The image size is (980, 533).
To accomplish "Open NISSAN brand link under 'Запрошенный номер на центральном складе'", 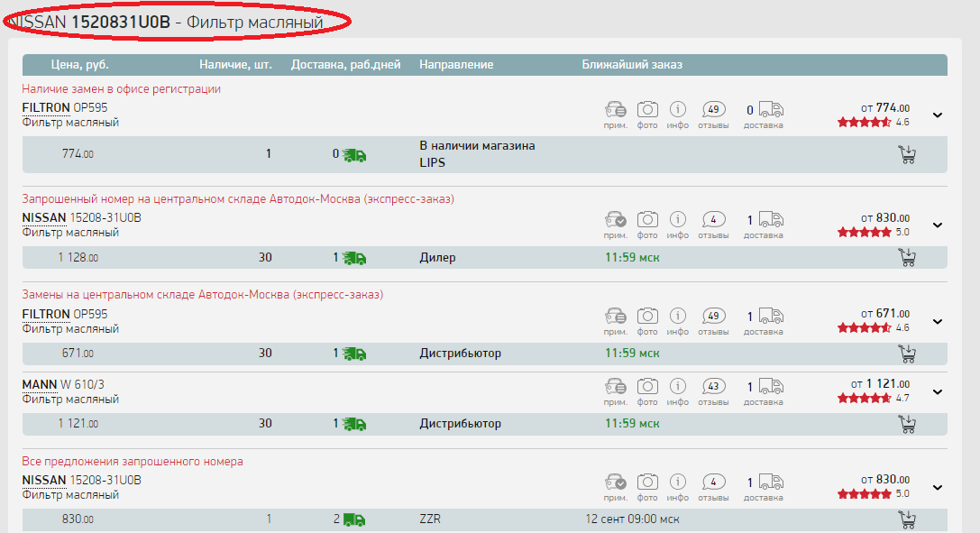I will (44, 217).
